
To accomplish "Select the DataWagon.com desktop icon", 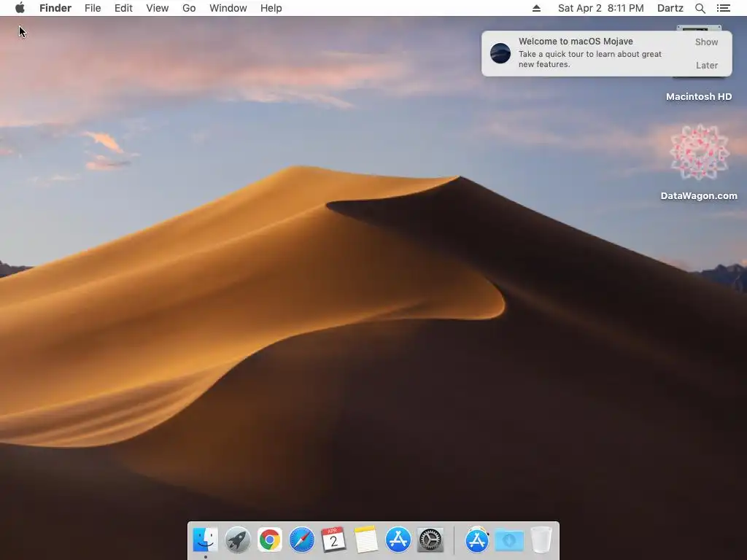I will [x=699, y=152].
